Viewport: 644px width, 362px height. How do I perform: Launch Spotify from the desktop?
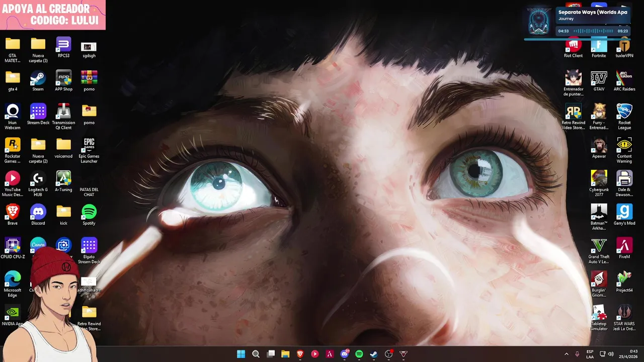[x=89, y=215]
